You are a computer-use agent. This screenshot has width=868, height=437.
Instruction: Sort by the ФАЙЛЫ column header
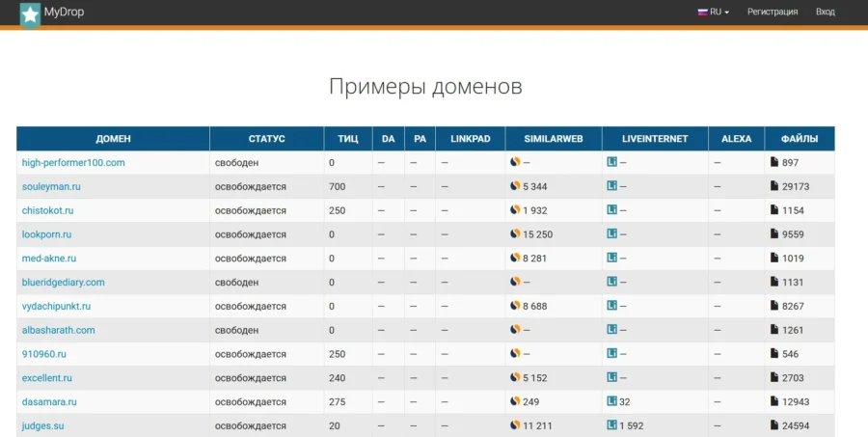point(800,139)
